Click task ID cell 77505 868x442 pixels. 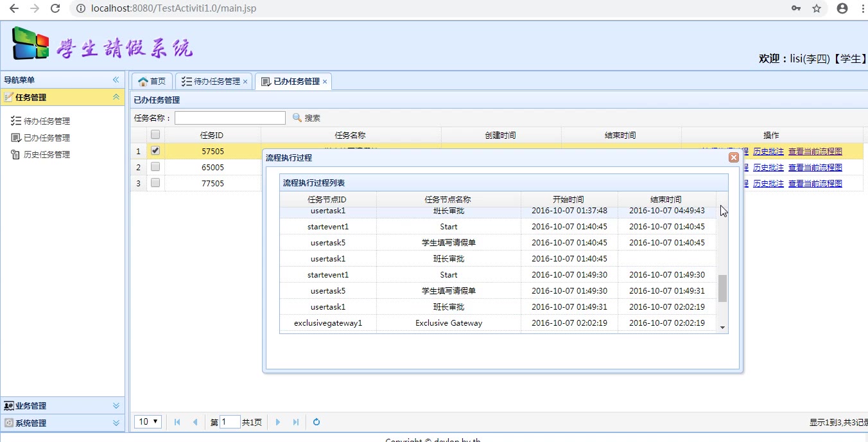point(213,183)
